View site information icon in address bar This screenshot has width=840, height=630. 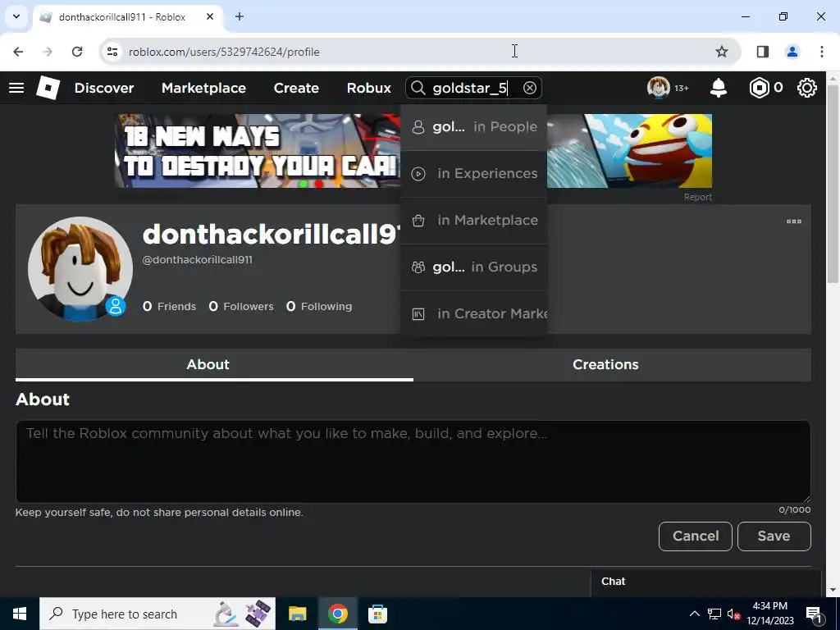pos(112,52)
